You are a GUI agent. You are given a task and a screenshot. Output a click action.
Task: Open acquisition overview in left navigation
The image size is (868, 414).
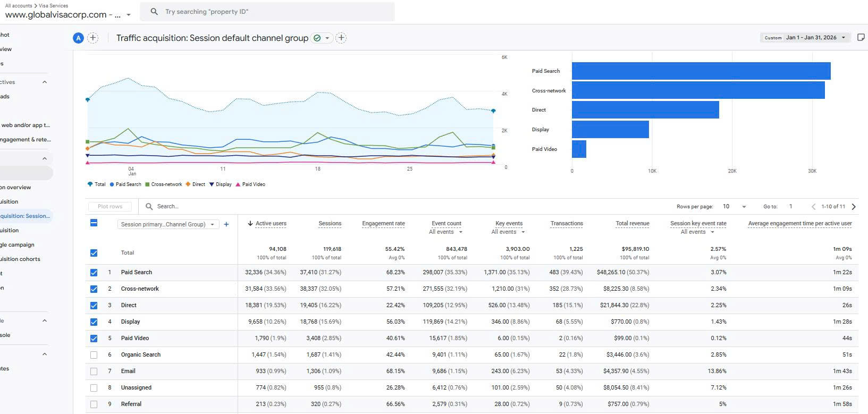(16, 188)
